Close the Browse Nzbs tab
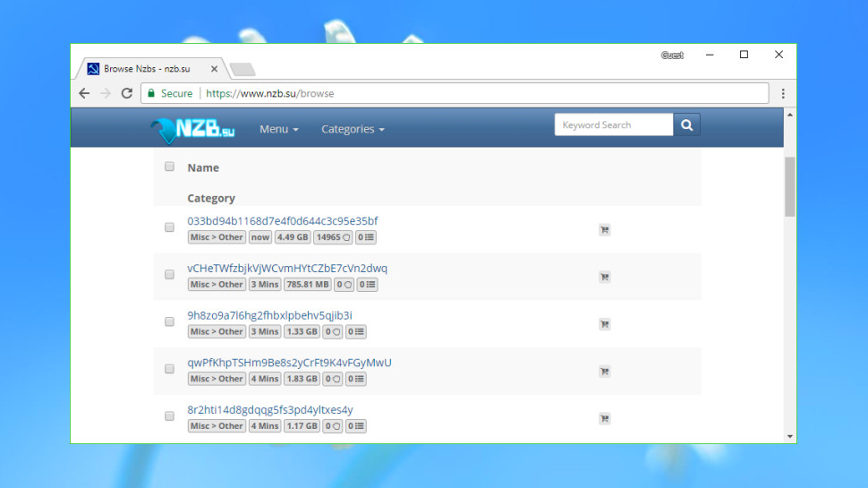Image resolution: width=868 pixels, height=488 pixels. point(214,69)
